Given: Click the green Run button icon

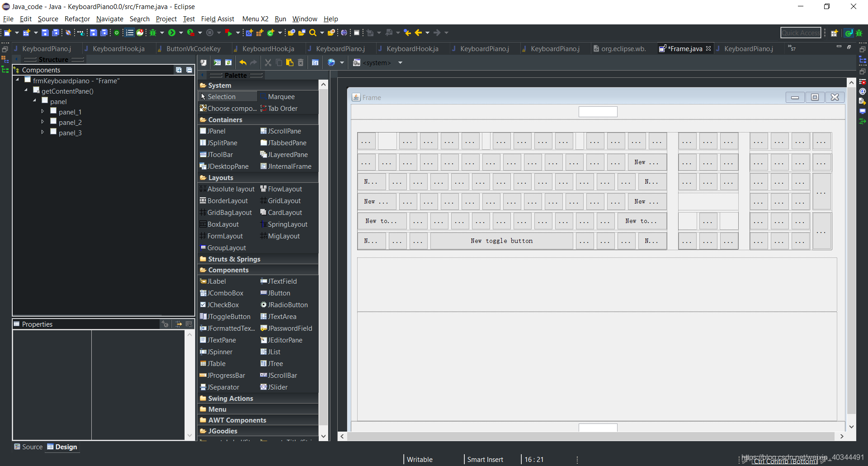Looking at the screenshot, I should pos(172,33).
